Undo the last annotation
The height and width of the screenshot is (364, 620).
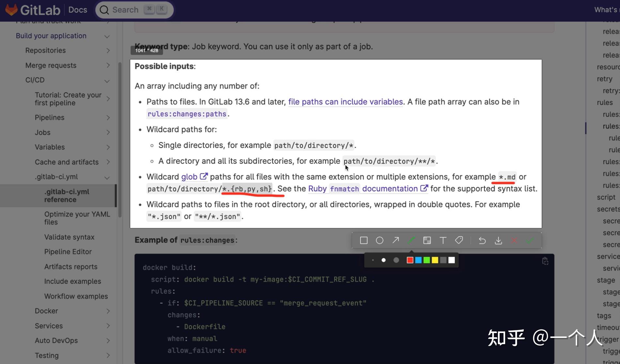click(x=482, y=240)
